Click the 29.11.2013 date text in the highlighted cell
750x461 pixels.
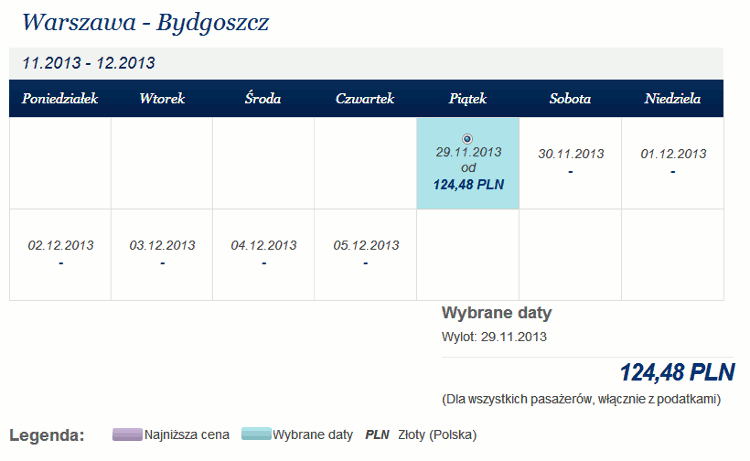click(468, 152)
